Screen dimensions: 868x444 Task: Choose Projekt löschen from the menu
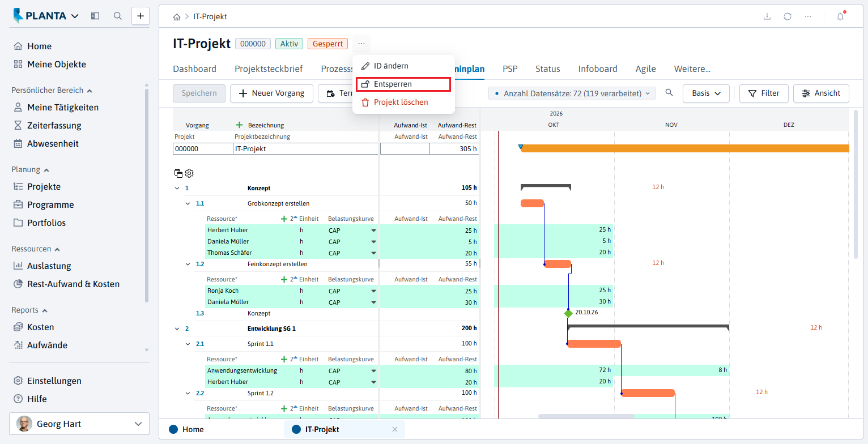pos(403,103)
